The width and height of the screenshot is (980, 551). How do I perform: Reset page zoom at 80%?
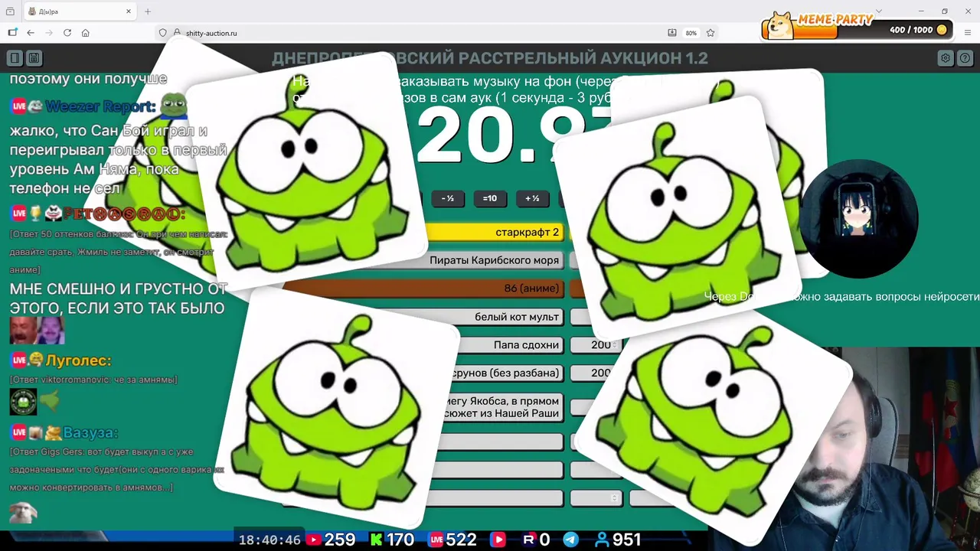tap(691, 33)
